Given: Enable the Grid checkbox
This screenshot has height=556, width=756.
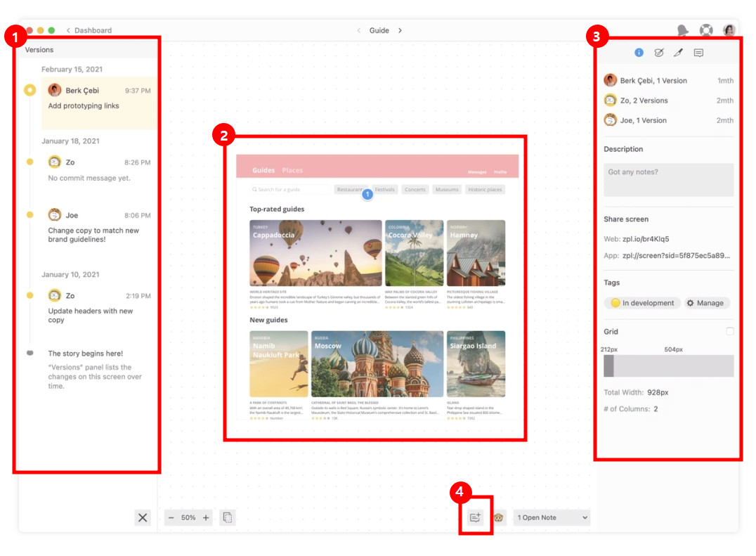Looking at the screenshot, I should click(729, 331).
